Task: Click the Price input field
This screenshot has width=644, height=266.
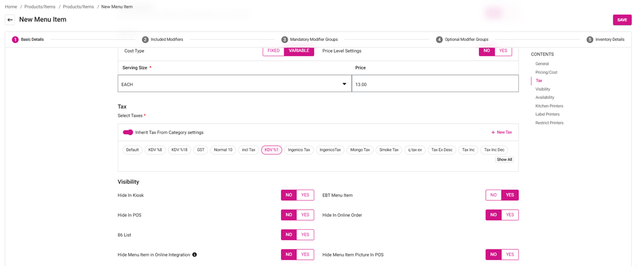Action: tap(435, 84)
